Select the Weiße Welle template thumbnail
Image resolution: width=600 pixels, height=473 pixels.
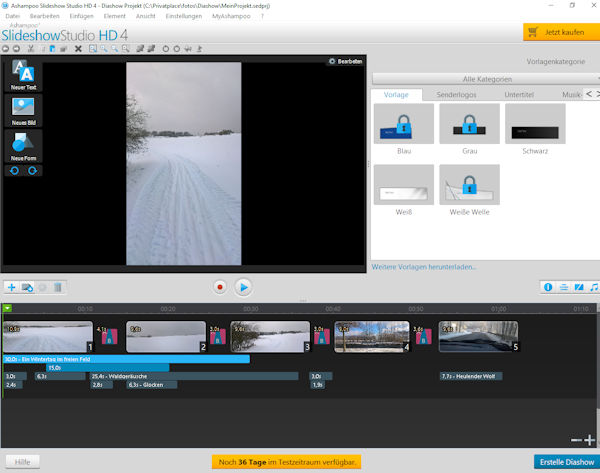point(470,185)
